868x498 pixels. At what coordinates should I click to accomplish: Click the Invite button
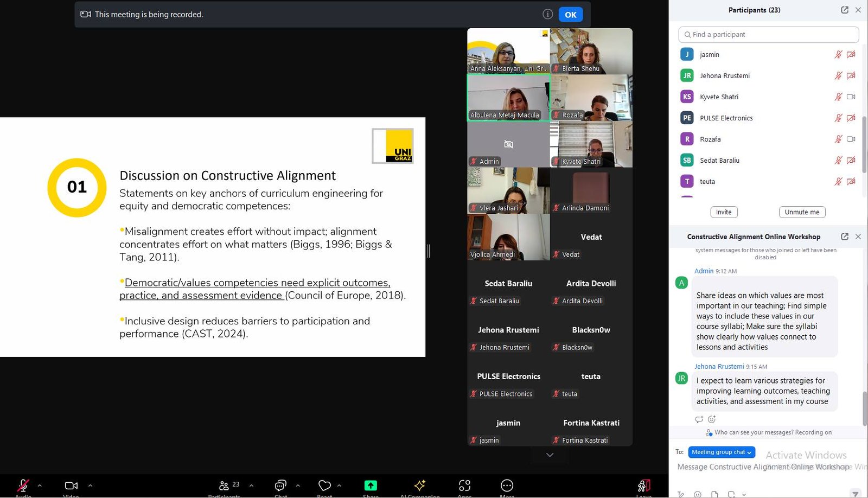pos(724,212)
